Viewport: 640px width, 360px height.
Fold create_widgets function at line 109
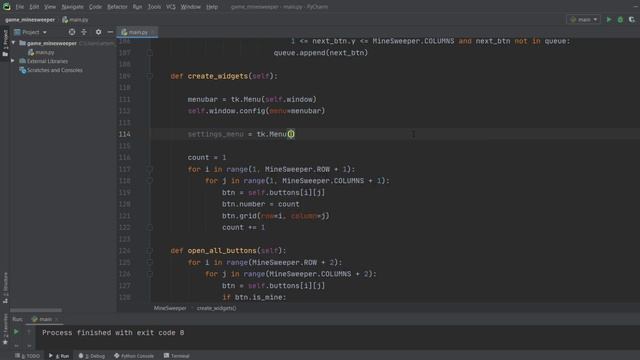150,76
